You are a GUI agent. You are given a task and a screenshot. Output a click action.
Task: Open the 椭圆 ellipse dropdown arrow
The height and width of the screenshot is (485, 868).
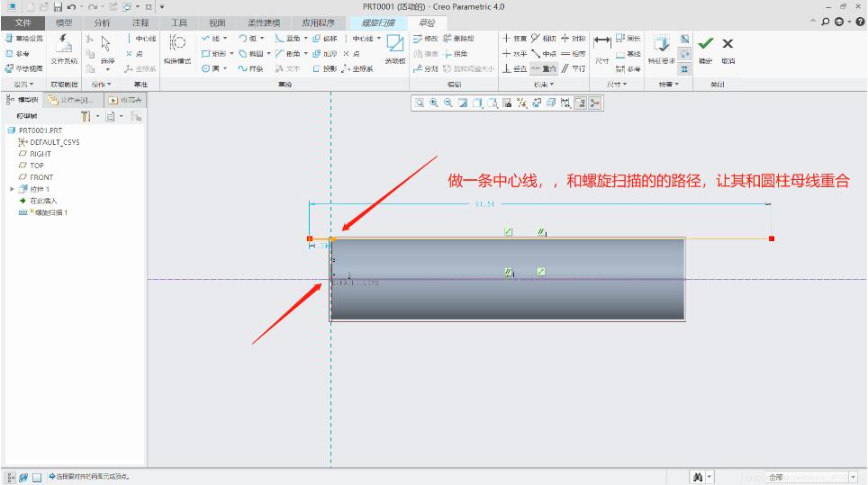(x=268, y=54)
